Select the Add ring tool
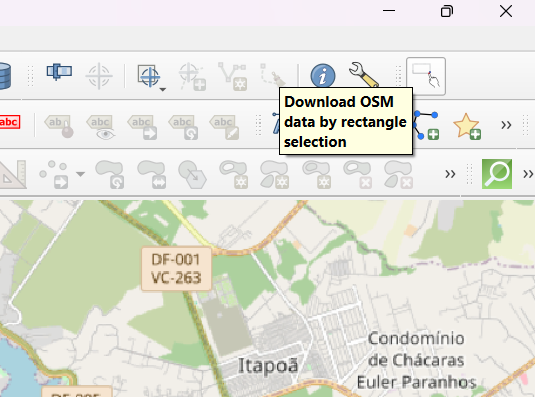535x397 pixels. [234, 174]
